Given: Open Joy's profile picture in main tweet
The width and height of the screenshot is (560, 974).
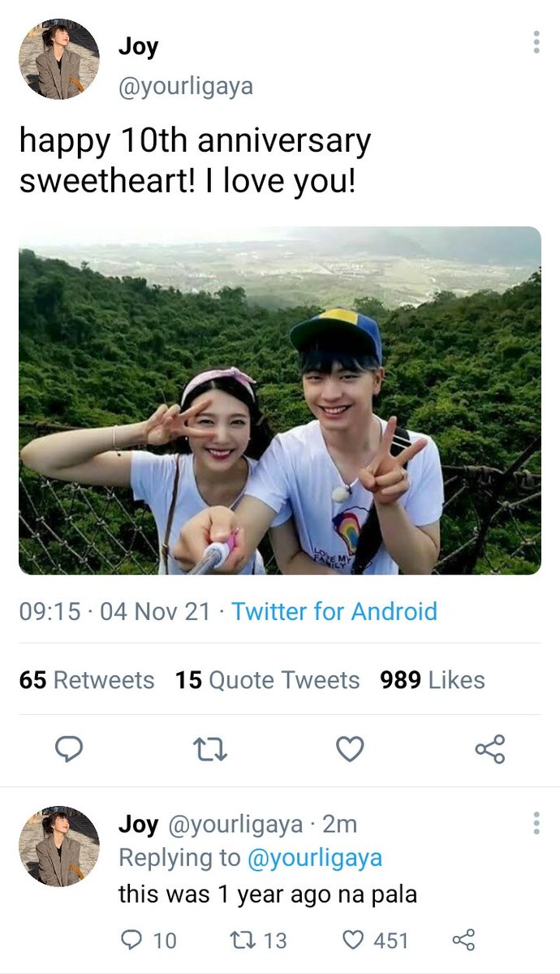Looking at the screenshot, I should 59,59.
